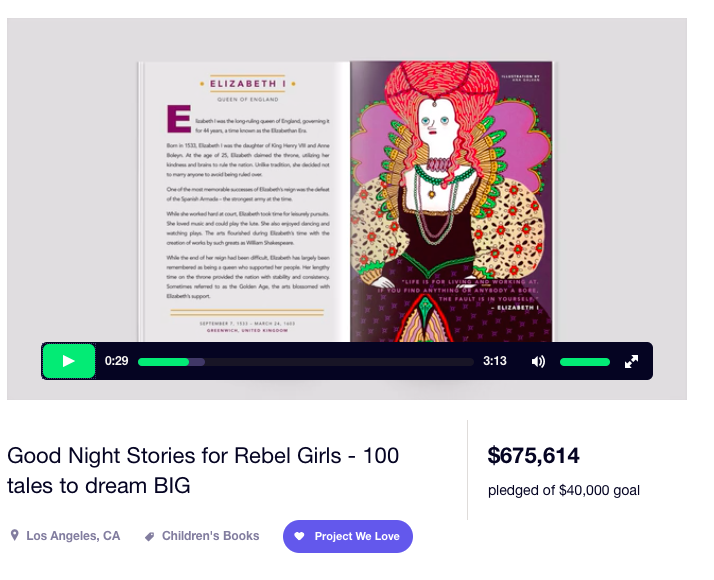Click the heart icon in Project We Love
714x580 pixels.
[x=299, y=536]
